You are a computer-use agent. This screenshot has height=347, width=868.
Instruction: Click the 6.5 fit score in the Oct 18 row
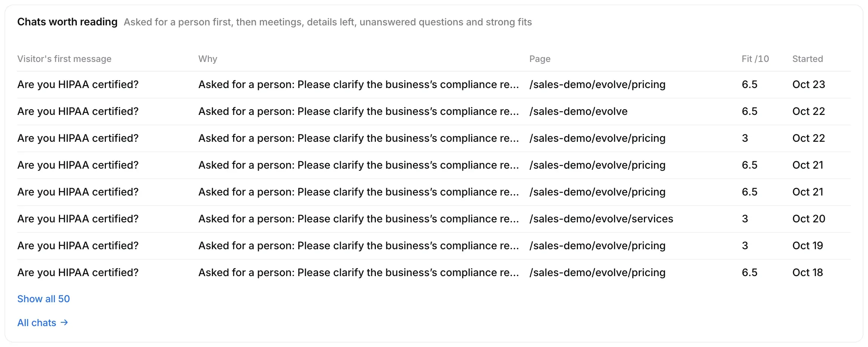(749, 273)
